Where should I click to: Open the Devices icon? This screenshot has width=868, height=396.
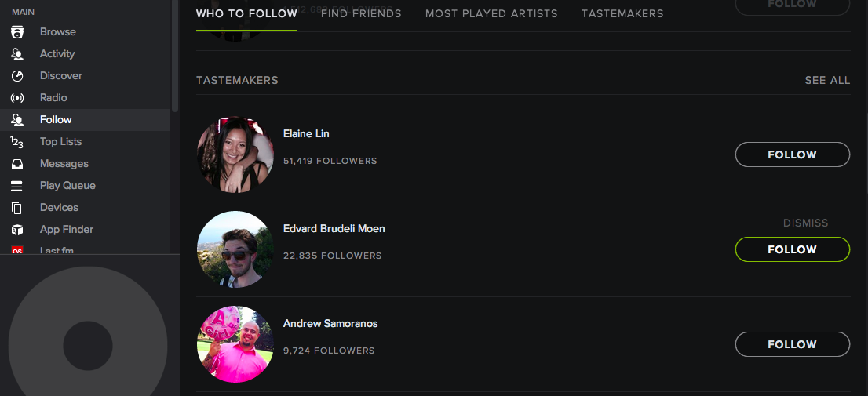click(16, 208)
